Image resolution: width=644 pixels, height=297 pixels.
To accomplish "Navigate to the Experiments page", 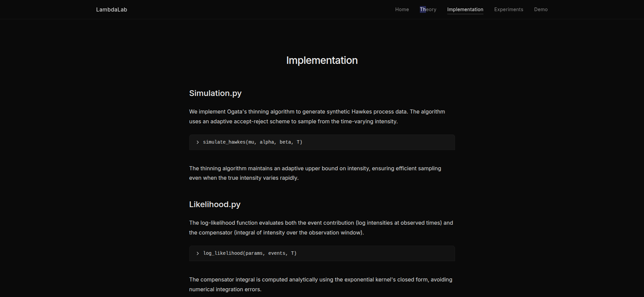I will [x=508, y=9].
